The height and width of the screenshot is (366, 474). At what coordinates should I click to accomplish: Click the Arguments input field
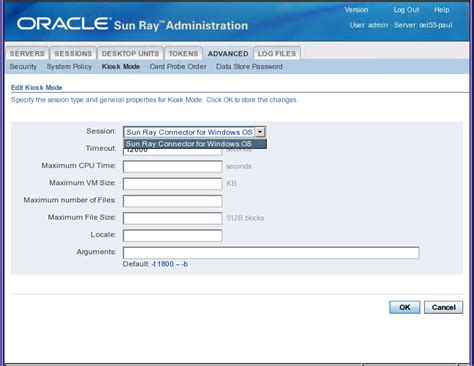point(271,253)
